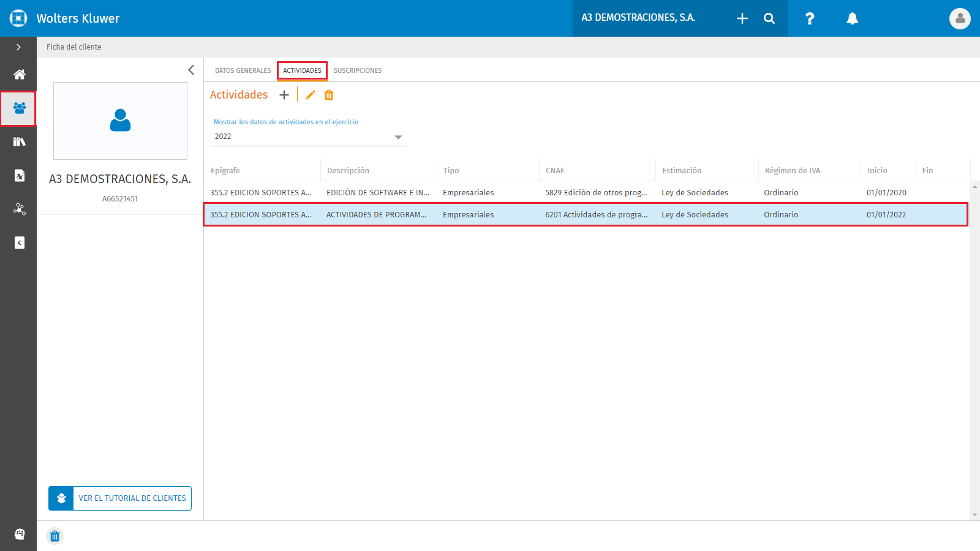The image size is (980, 551).
Task: Click the Ficha del cliente breadcrumb
Action: pyautogui.click(x=74, y=47)
